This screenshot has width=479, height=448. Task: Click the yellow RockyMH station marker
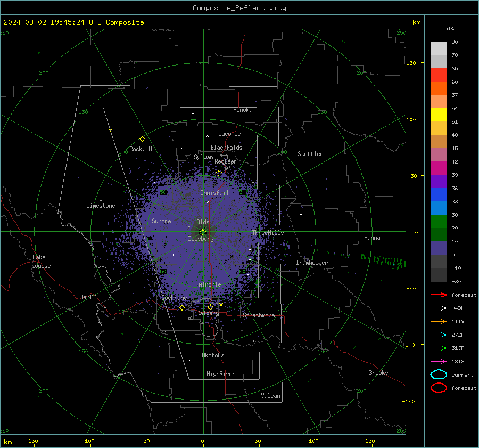click(142, 139)
